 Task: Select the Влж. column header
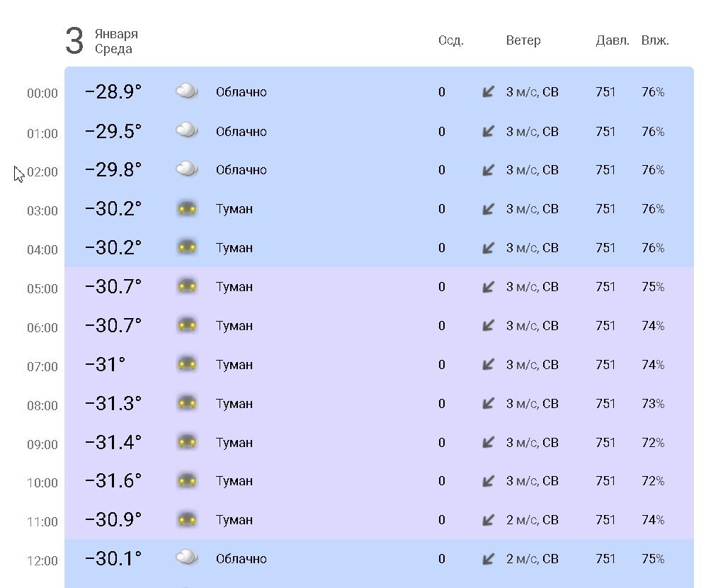pyautogui.click(x=655, y=40)
